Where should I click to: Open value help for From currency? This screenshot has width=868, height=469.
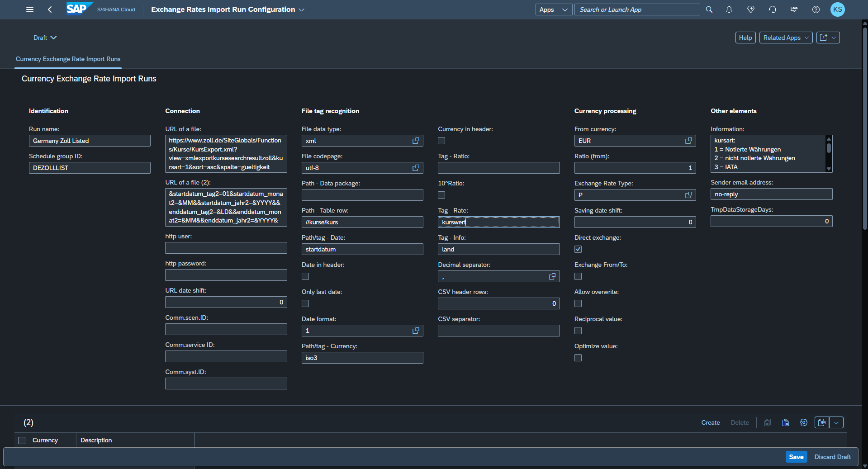pyautogui.click(x=688, y=141)
